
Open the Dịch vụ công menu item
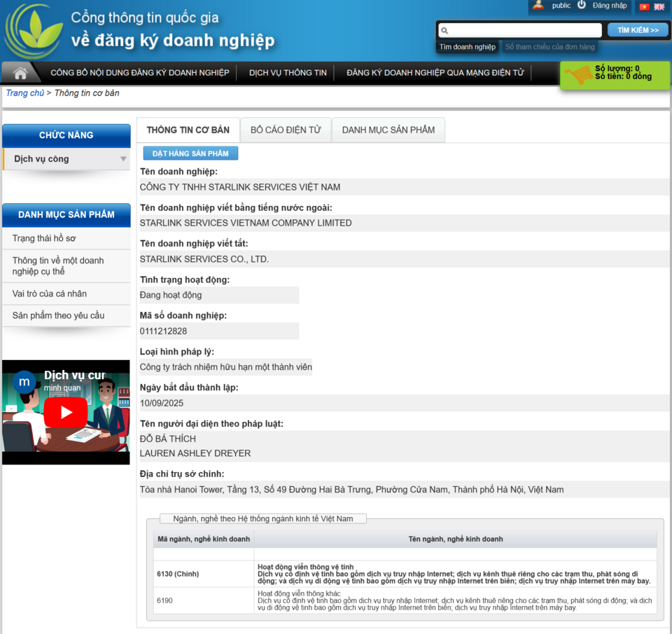pyautogui.click(x=66, y=159)
